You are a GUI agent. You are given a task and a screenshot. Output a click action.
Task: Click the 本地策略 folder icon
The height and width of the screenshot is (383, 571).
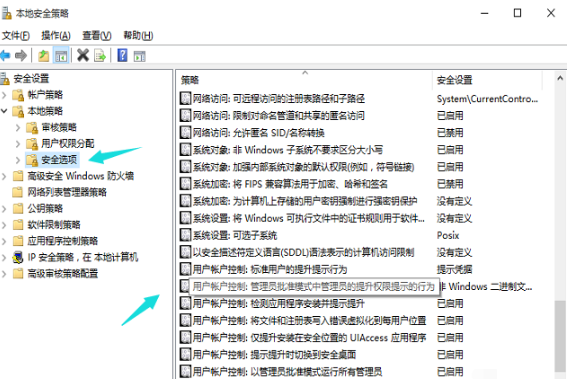[18, 111]
